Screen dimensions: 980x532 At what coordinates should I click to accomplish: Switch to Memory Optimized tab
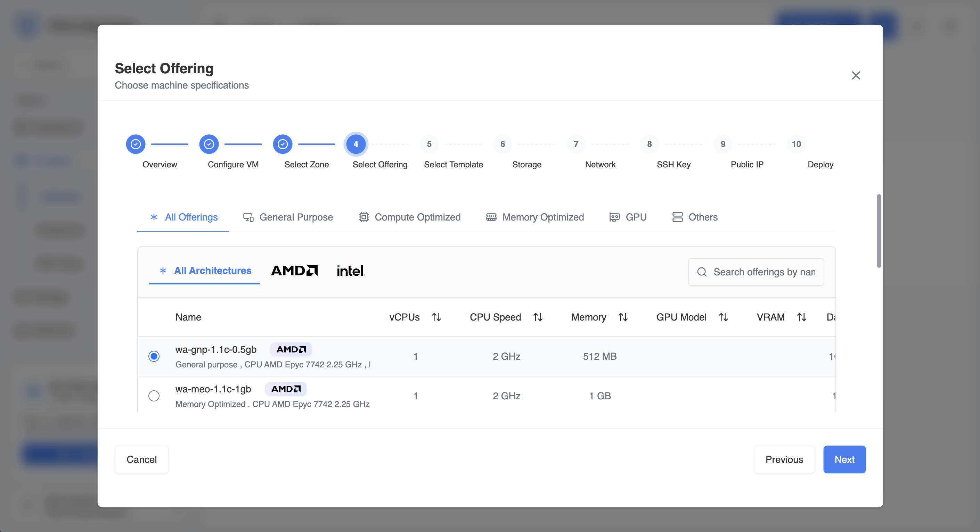point(535,217)
